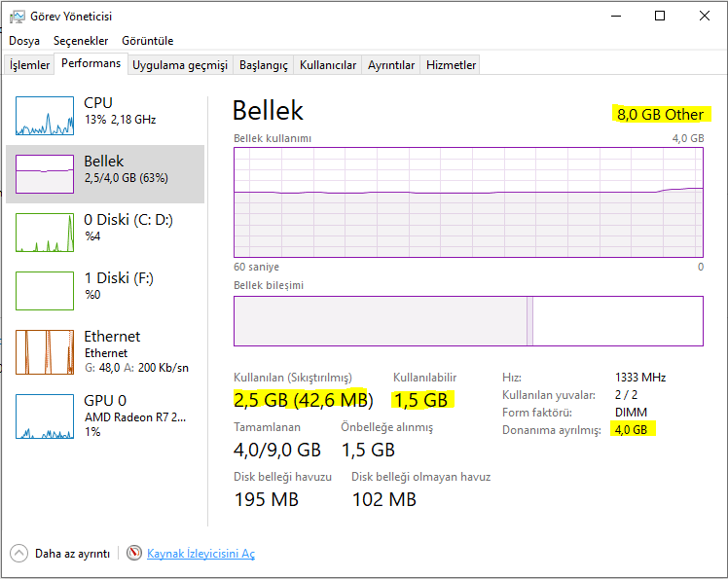
Task: Collapse view with Daha az ayrıntı arrow
Action: point(19,553)
